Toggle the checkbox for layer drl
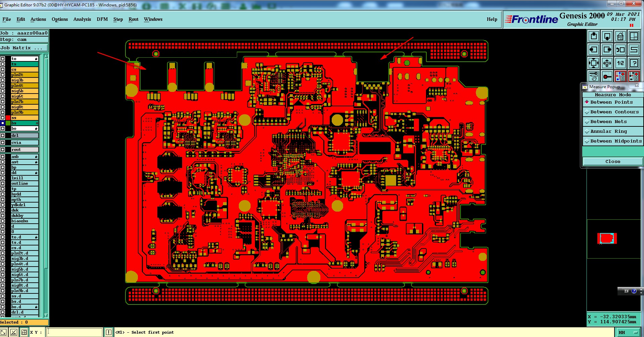Viewport: 644px width, 337px height. (3, 135)
